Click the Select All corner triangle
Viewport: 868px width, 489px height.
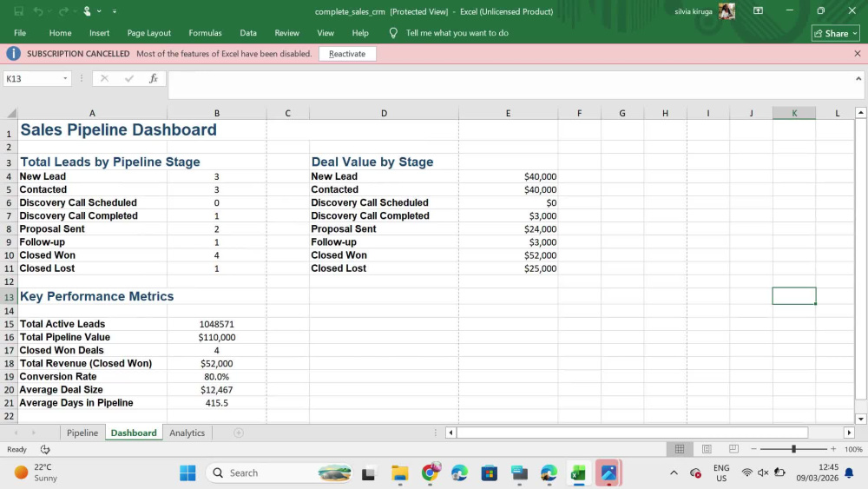tap(11, 113)
